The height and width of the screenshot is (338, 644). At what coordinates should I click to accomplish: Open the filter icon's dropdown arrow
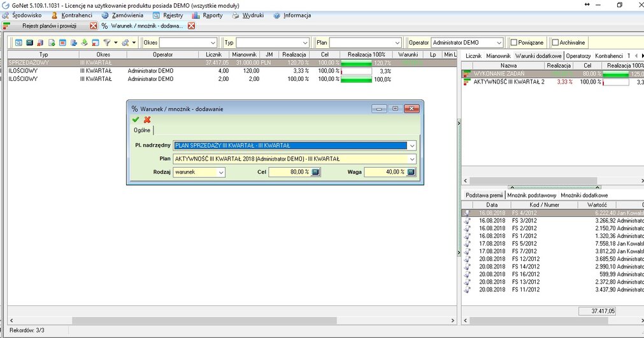click(116, 42)
